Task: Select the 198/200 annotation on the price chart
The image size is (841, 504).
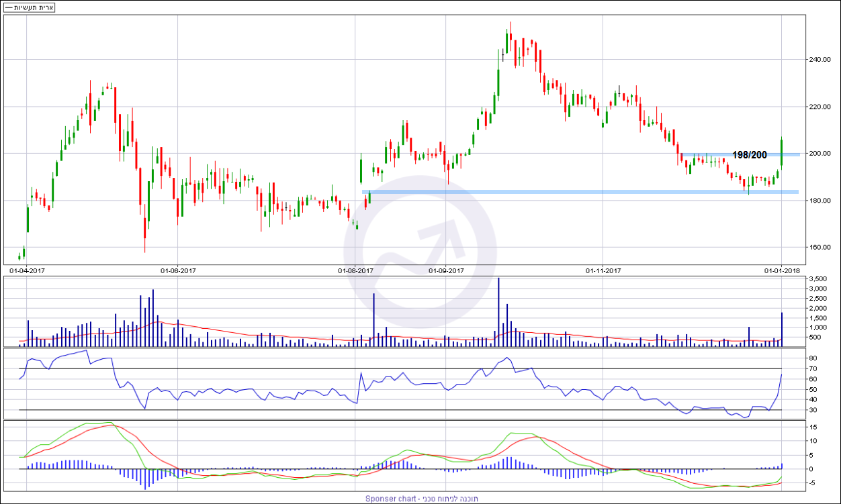Action: tap(749, 155)
